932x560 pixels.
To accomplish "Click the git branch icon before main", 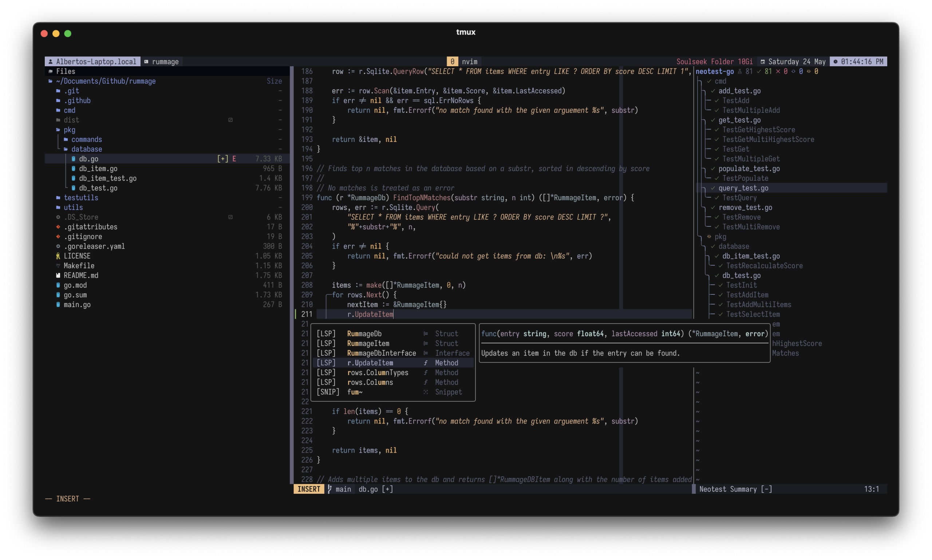I will click(329, 489).
